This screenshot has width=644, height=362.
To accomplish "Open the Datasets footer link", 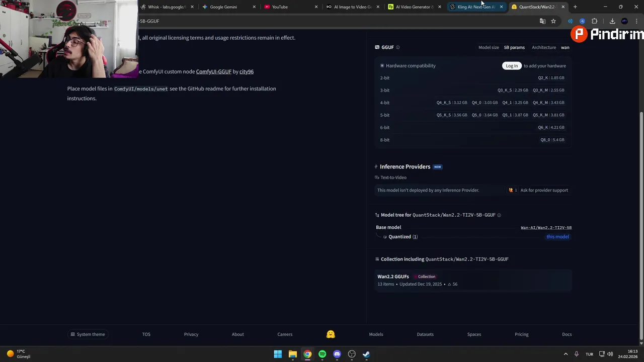I will click(425, 334).
